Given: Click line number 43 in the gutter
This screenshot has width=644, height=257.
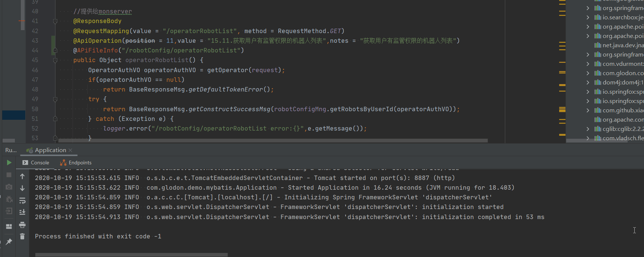Looking at the screenshot, I should 35,41.
